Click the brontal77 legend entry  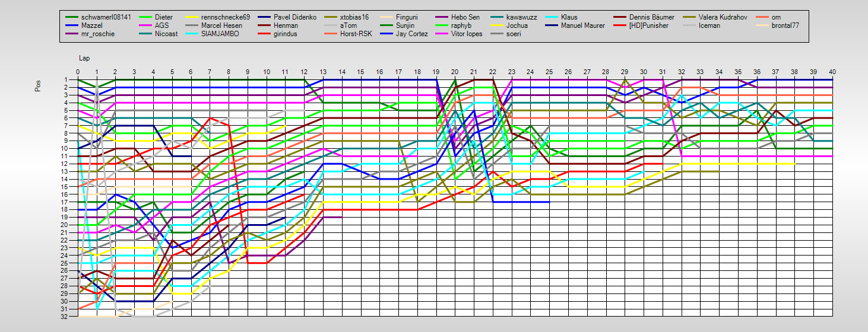(x=787, y=26)
